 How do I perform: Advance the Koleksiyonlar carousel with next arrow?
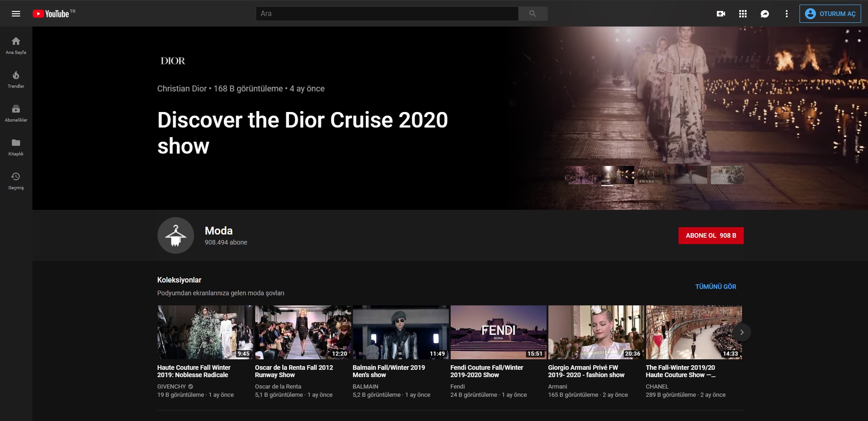pyautogui.click(x=742, y=332)
